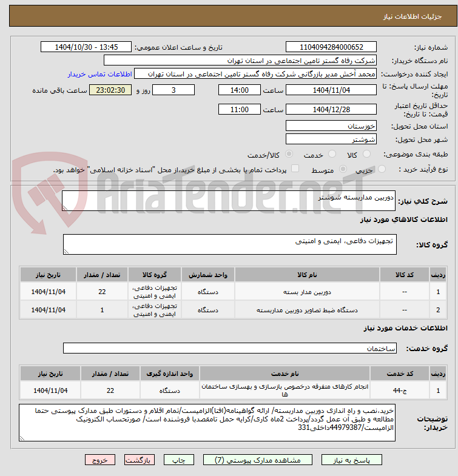Click the deadline hour field 14:00

point(240,90)
